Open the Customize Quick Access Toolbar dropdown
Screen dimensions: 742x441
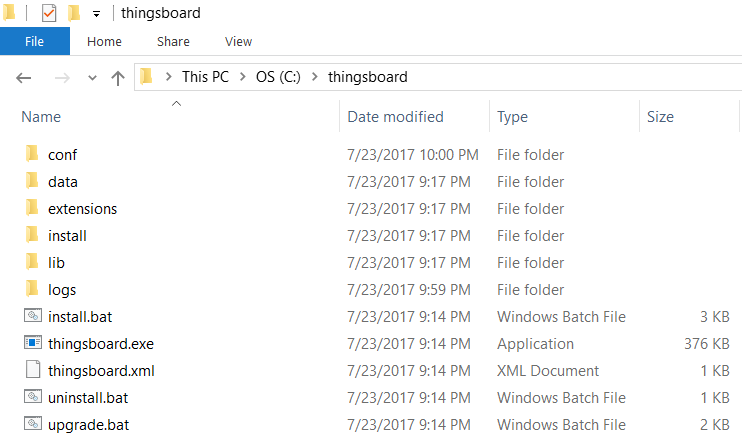pos(96,14)
